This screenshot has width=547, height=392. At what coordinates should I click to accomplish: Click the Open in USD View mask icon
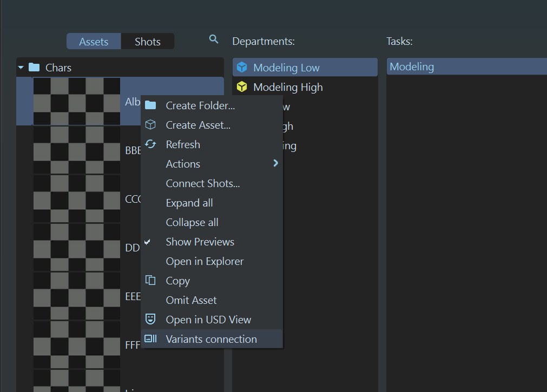pos(150,320)
